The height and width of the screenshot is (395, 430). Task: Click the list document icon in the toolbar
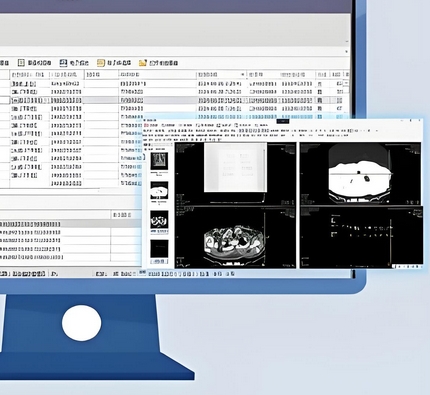tap(21, 63)
